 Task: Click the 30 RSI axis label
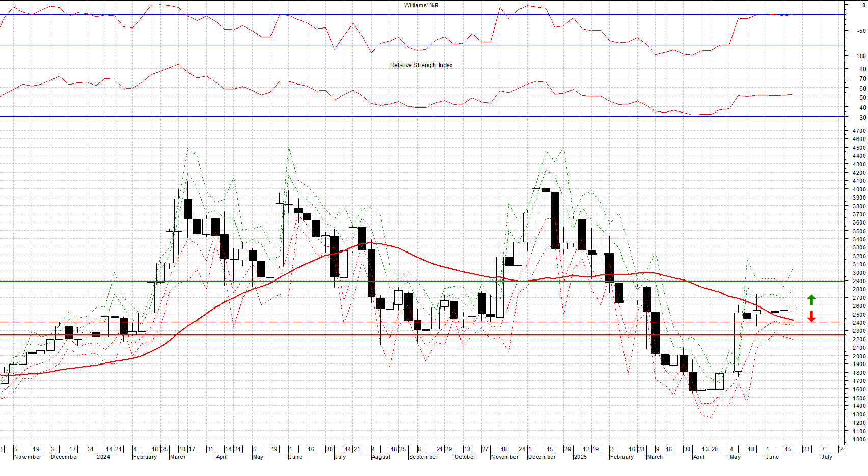[862, 118]
